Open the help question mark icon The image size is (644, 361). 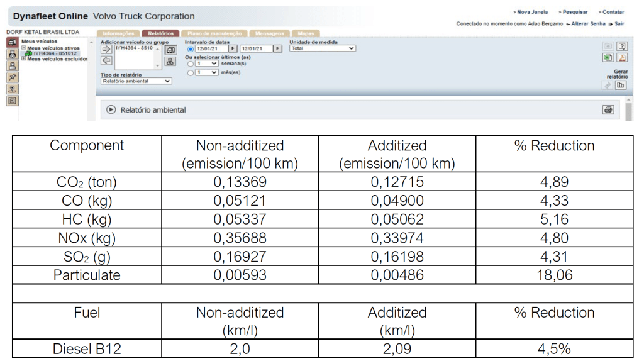coord(621,47)
